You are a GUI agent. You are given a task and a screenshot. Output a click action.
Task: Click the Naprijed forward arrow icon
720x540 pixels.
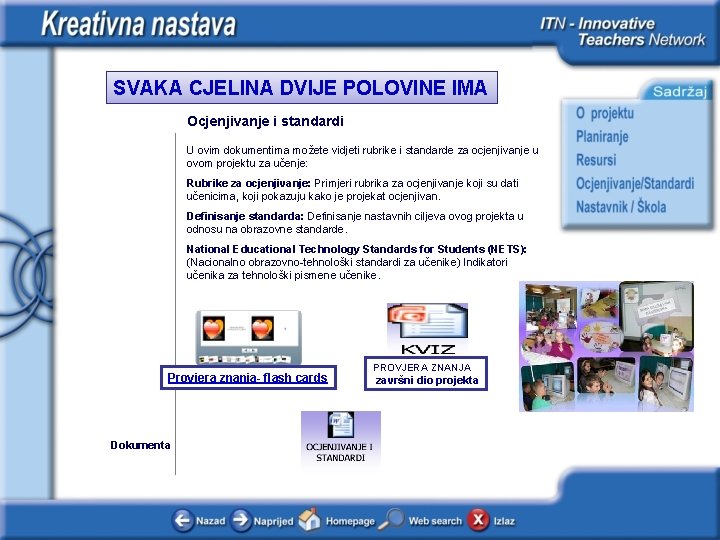[x=241, y=520]
